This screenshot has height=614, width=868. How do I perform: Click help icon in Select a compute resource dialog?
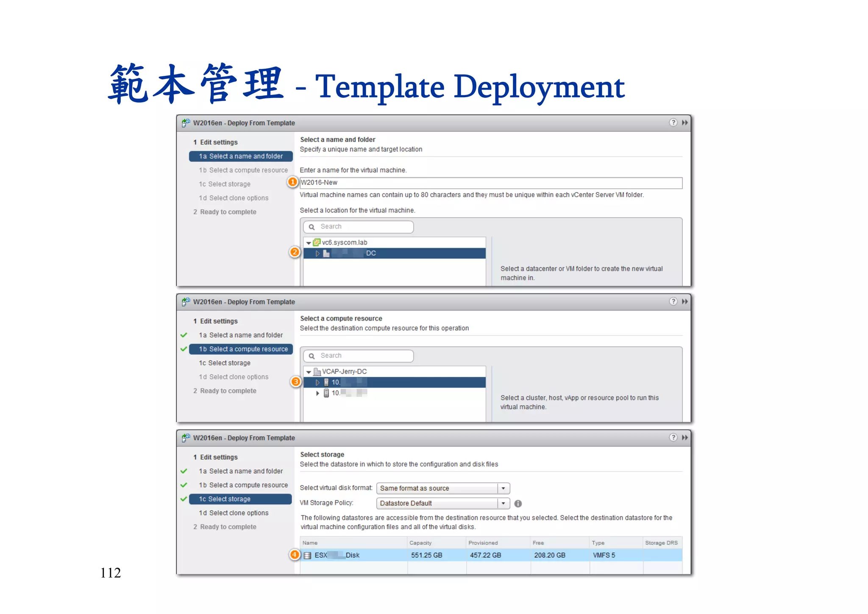[673, 301]
